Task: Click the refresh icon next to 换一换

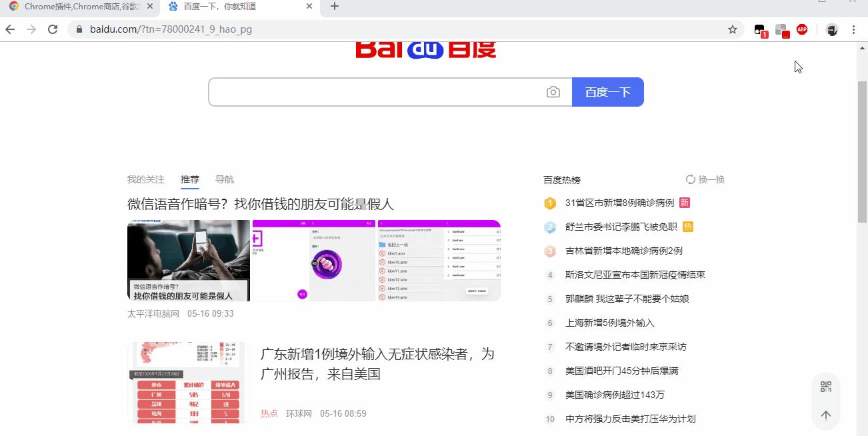Action: click(x=690, y=179)
